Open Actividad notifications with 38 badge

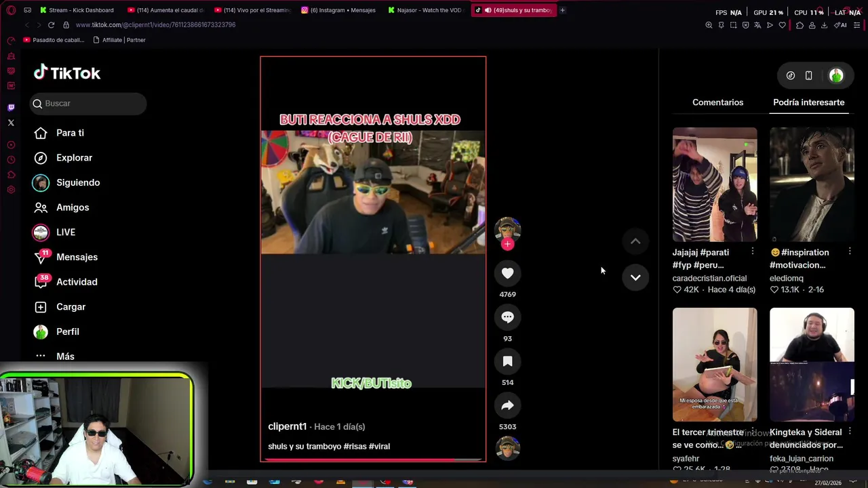66,282
